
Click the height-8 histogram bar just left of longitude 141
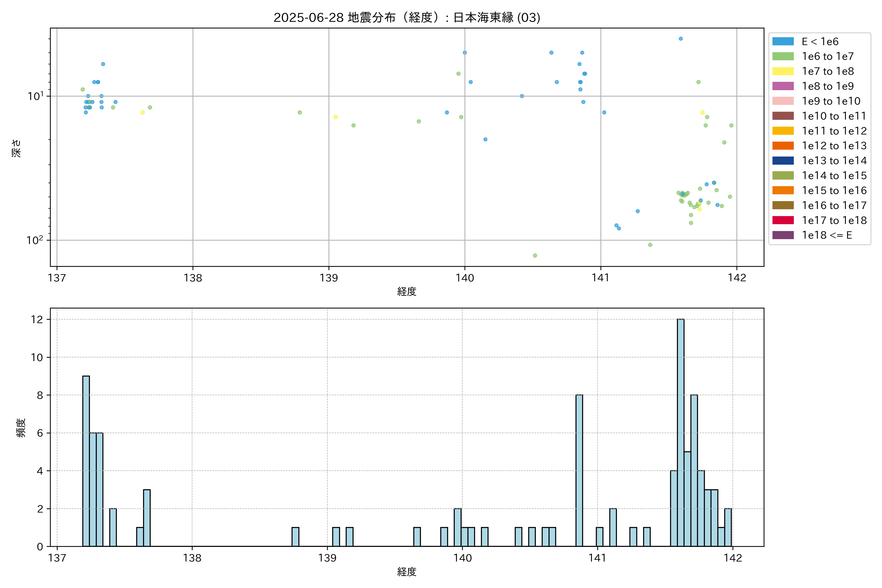[579, 470]
